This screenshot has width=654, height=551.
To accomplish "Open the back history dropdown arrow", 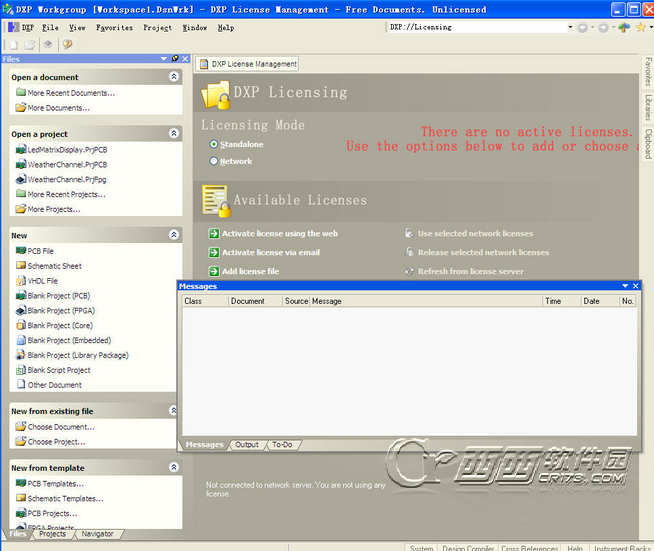I will (592, 28).
